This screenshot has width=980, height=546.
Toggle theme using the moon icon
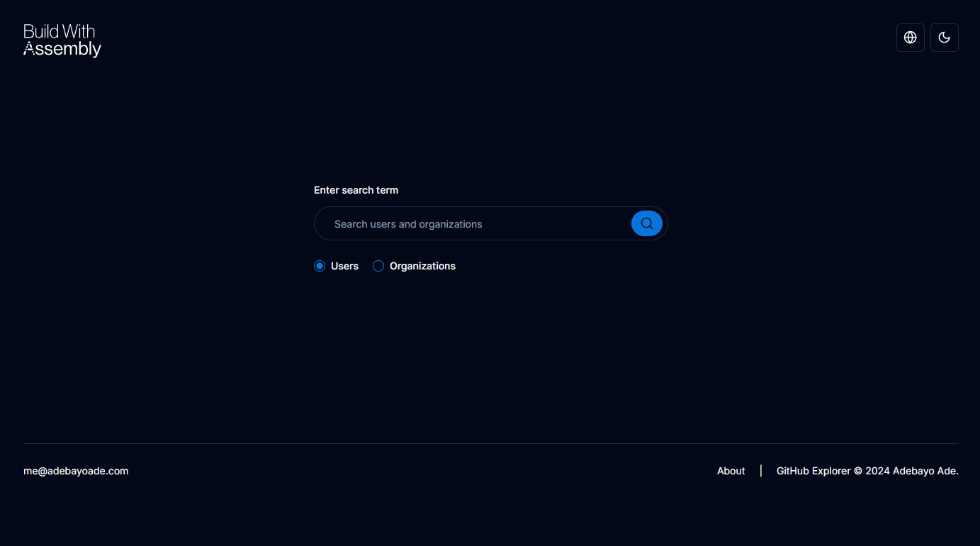tap(944, 38)
